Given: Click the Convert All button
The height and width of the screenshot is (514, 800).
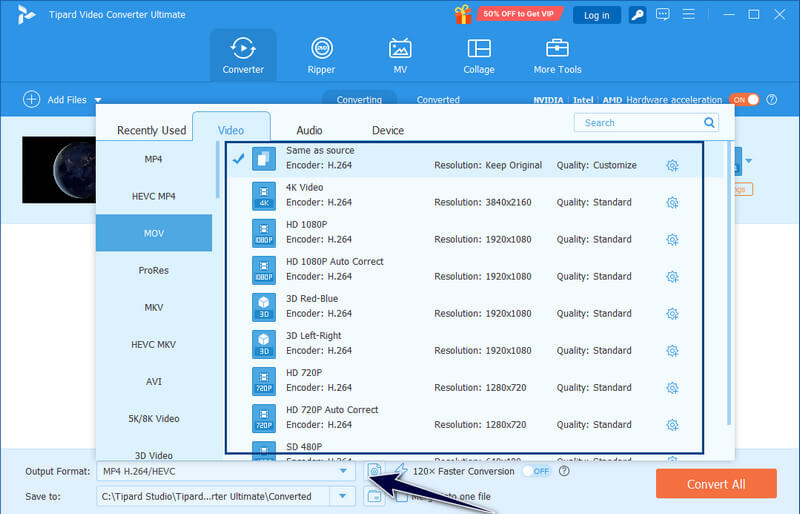Looking at the screenshot, I should [716, 484].
